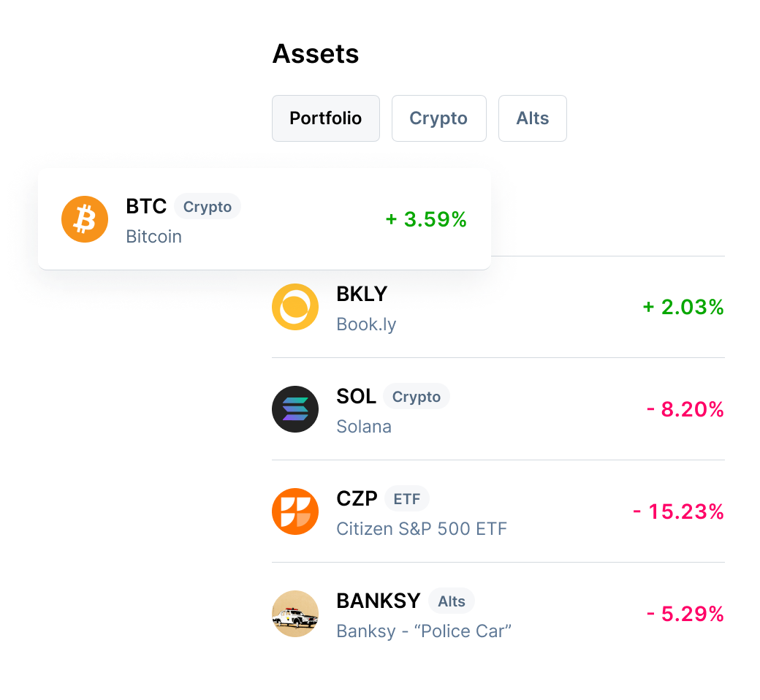Click the orange Bitcoin logo icon

pos(85,219)
